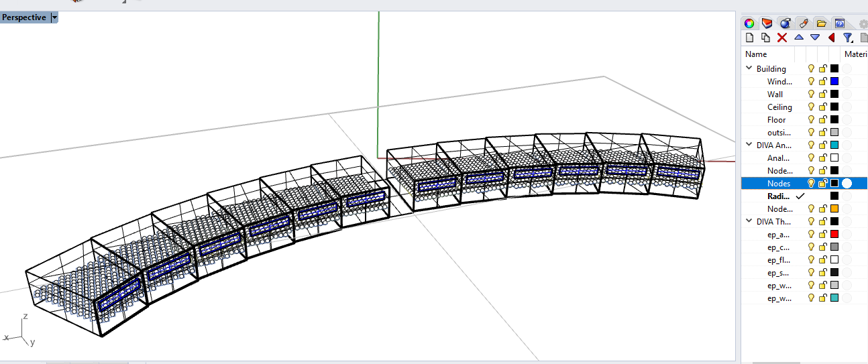Image resolution: width=868 pixels, height=364 pixels.
Task: Click the lock icon of DIVA Th... layer
Action: pos(822,221)
